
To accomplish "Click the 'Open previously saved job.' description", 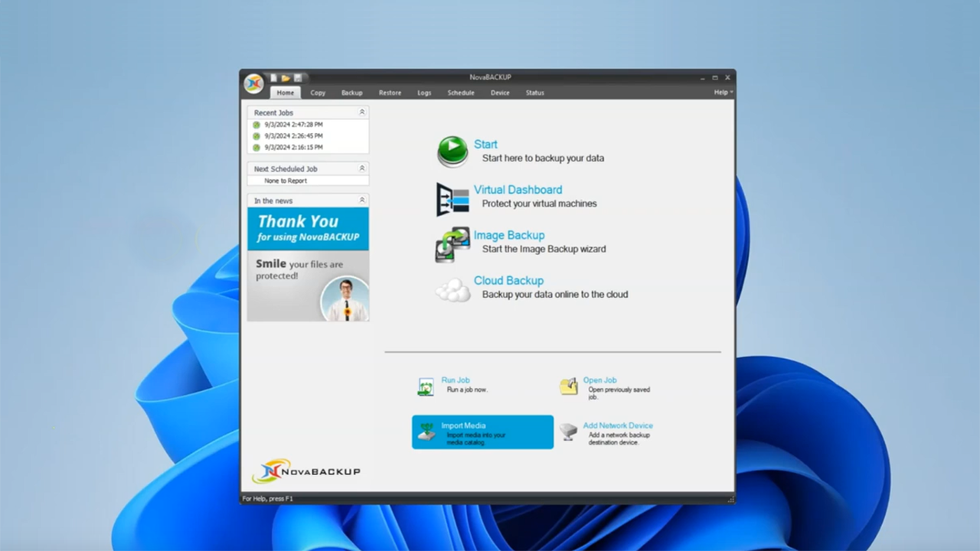I will point(619,393).
